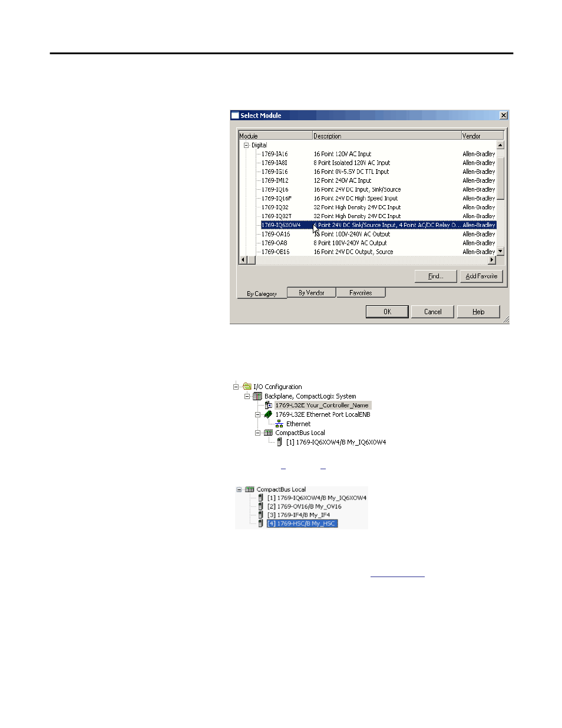This screenshot has height=728, width=562.
Task: Click the Select Module title bar icon
Action: (235, 116)
